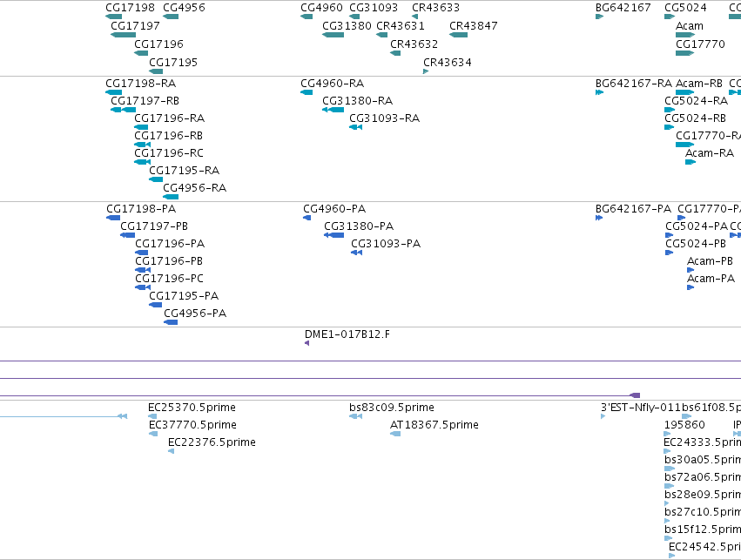Select the Acam-RB transcript label
The width and height of the screenshot is (741, 560).
(x=699, y=84)
